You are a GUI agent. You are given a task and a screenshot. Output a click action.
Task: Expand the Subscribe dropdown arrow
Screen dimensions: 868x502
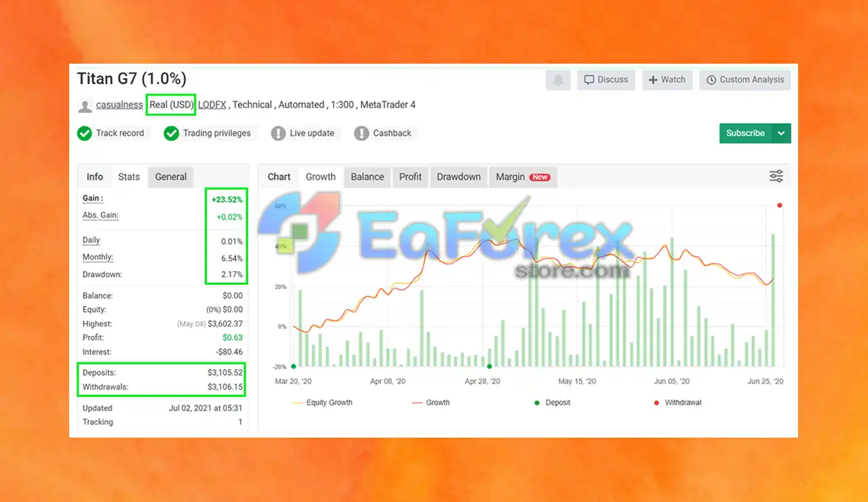coord(781,133)
